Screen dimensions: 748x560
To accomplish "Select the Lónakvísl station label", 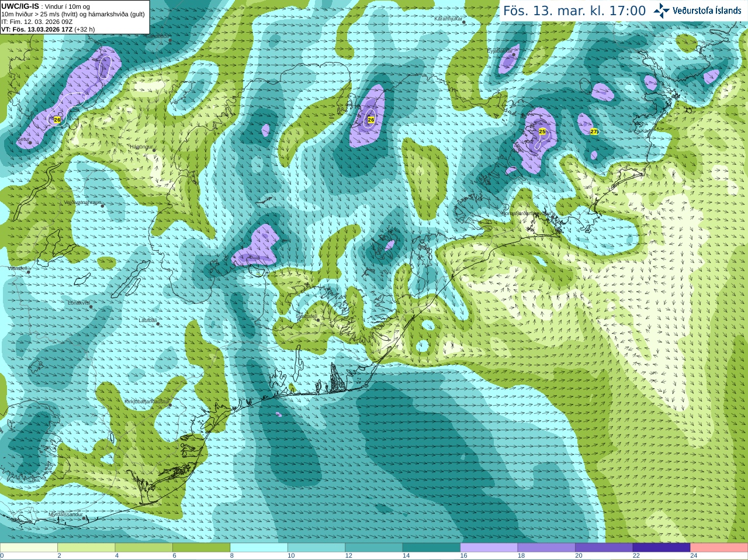I will click(x=79, y=303).
